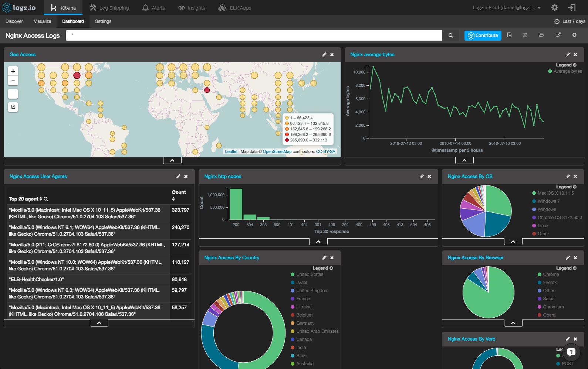Toggle legend in Nginx Access By Country
Screen dimensions: 588x369
(323, 268)
